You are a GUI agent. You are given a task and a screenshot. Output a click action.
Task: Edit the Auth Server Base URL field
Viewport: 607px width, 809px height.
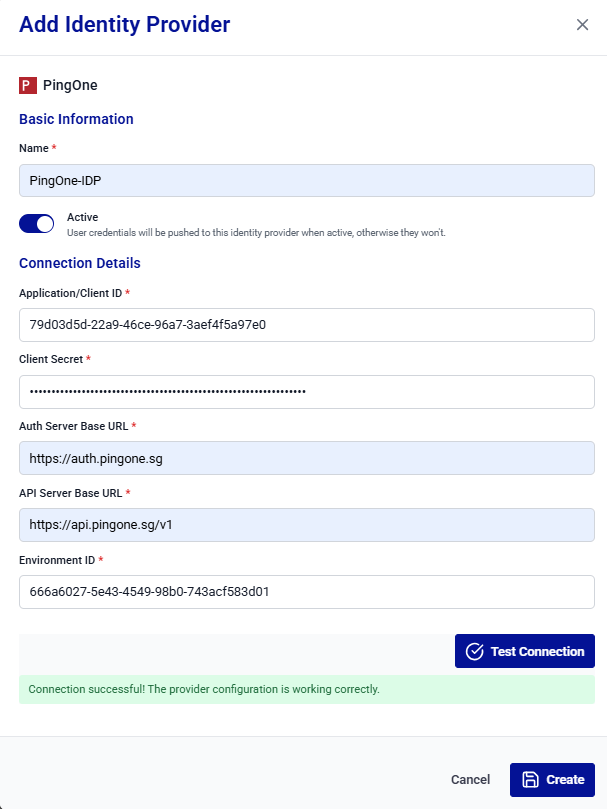pos(306,458)
